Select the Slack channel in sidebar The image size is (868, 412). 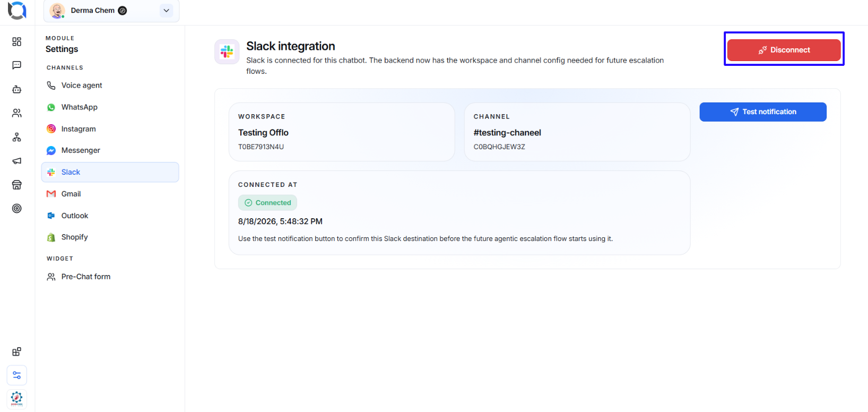pos(110,172)
